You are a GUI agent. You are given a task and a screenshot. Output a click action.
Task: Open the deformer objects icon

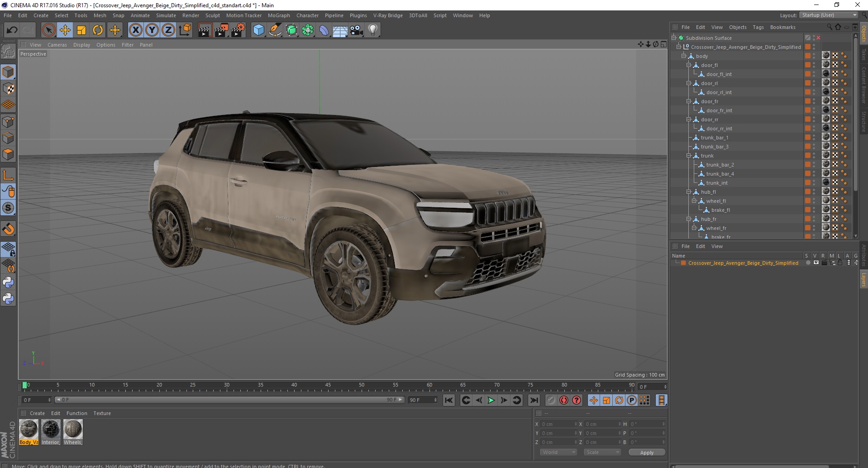pyautogui.click(x=324, y=30)
